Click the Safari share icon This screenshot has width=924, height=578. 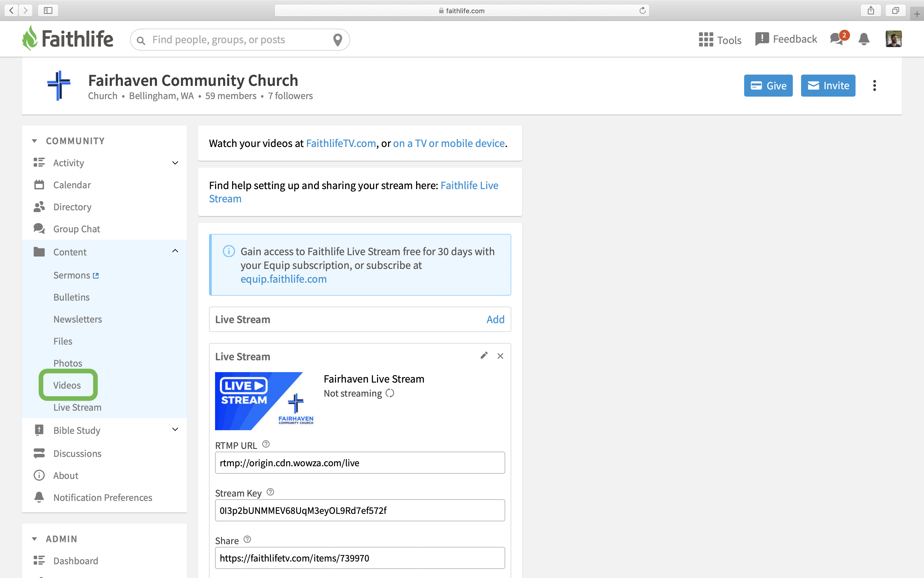(871, 10)
